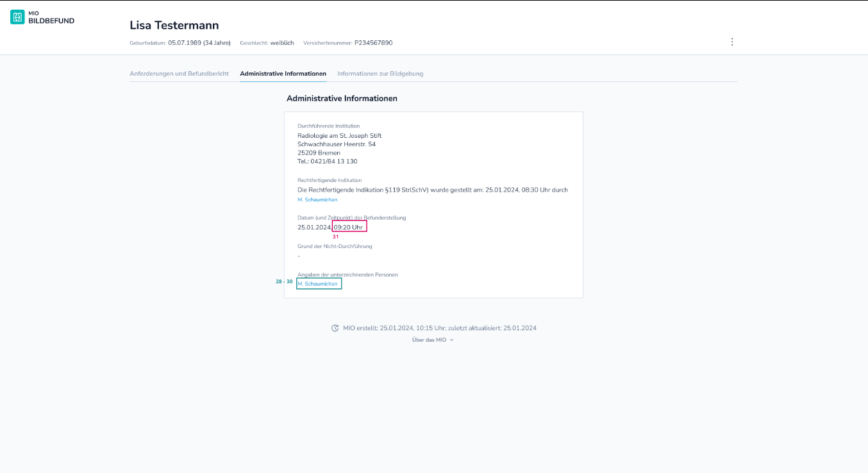Open M. Schaumichan link under unterzeichnenden Personen

[317, 284]
